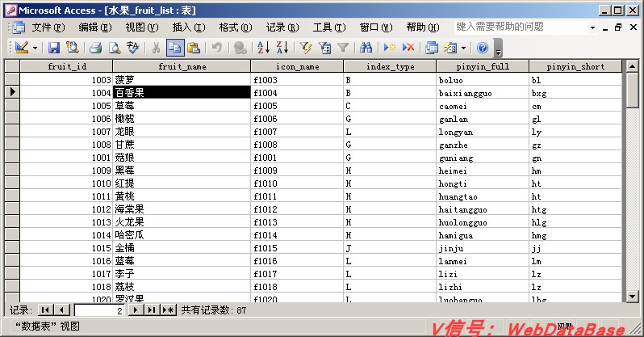Click the Insert Hyperlink icon
Screen dimensions: 644x337
pyautogui.click(x=240, y=48)
